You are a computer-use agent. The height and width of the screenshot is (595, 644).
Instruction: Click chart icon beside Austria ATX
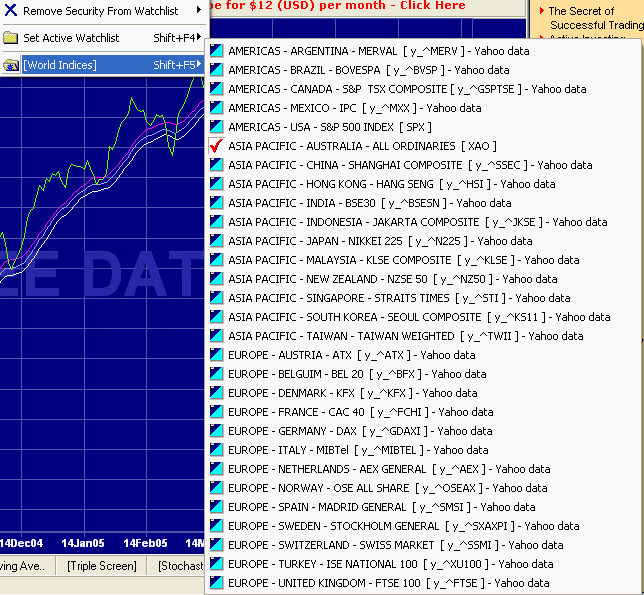pyautogui.click(x=216, y=355)
